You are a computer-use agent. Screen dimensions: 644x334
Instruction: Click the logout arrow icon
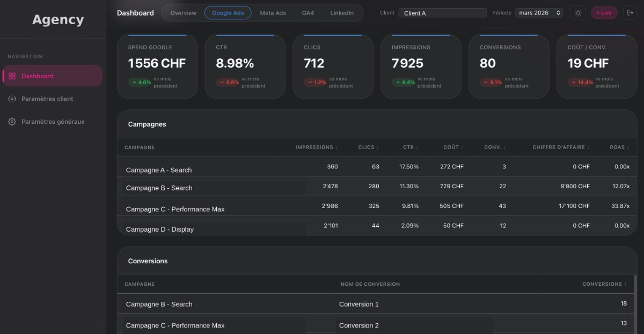click(x=630, y=13)
